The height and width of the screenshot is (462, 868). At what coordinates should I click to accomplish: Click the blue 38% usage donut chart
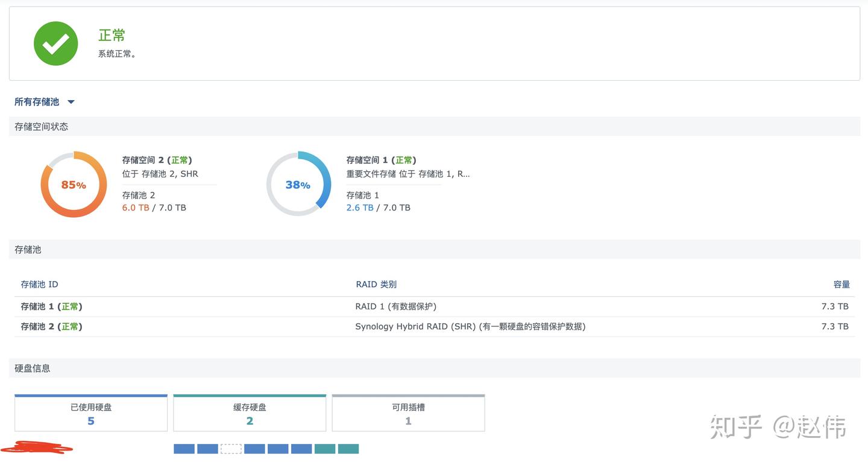tap(298, 185)
